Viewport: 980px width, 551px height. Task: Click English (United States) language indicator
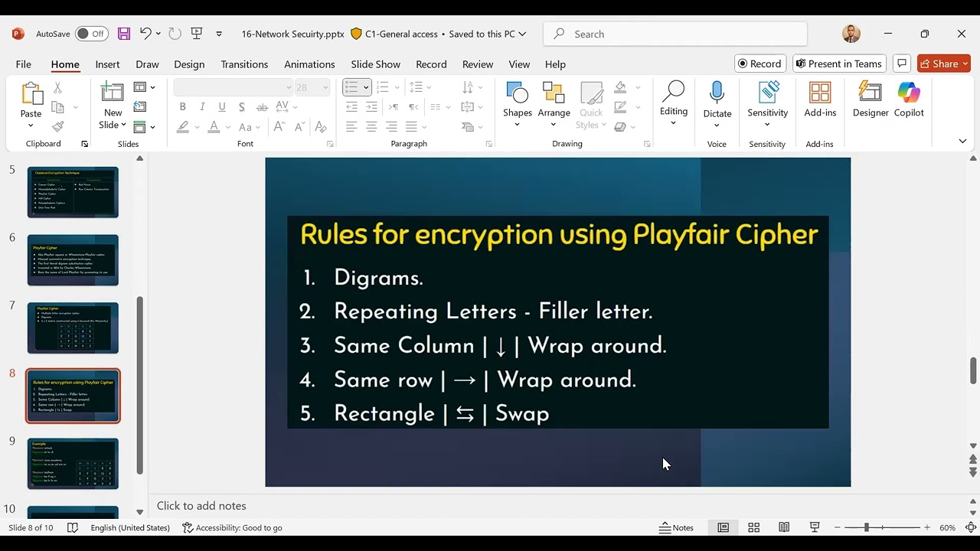pyautogui.click(x=130, y=527)
